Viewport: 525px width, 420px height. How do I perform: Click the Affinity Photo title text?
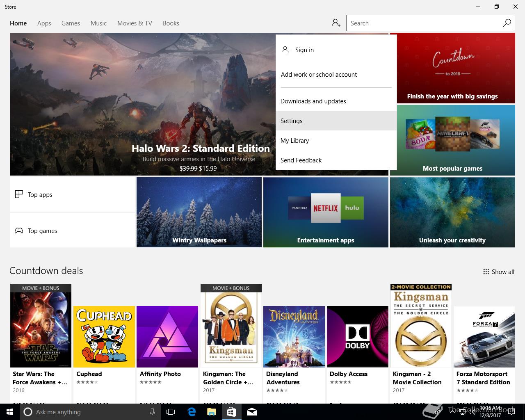160,374
